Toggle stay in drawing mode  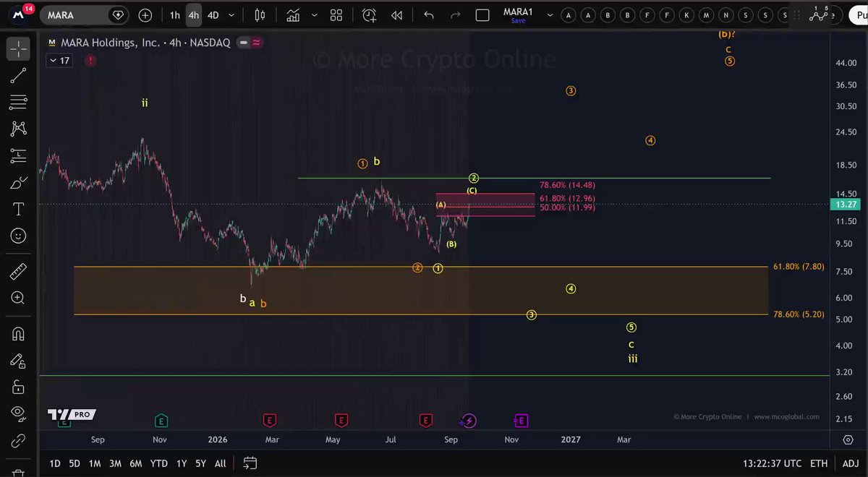tap(18, 361)
